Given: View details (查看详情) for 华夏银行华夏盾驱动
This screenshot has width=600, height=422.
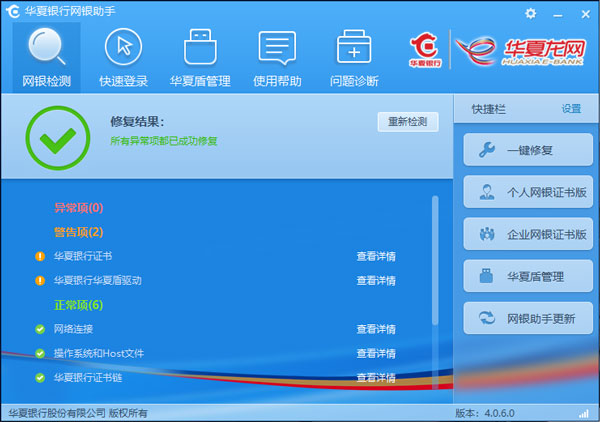Looking at the screenshot, I should point(376,281).
